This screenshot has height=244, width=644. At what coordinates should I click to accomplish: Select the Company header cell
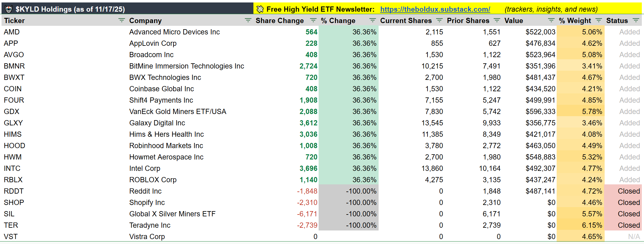coord(190,21)
